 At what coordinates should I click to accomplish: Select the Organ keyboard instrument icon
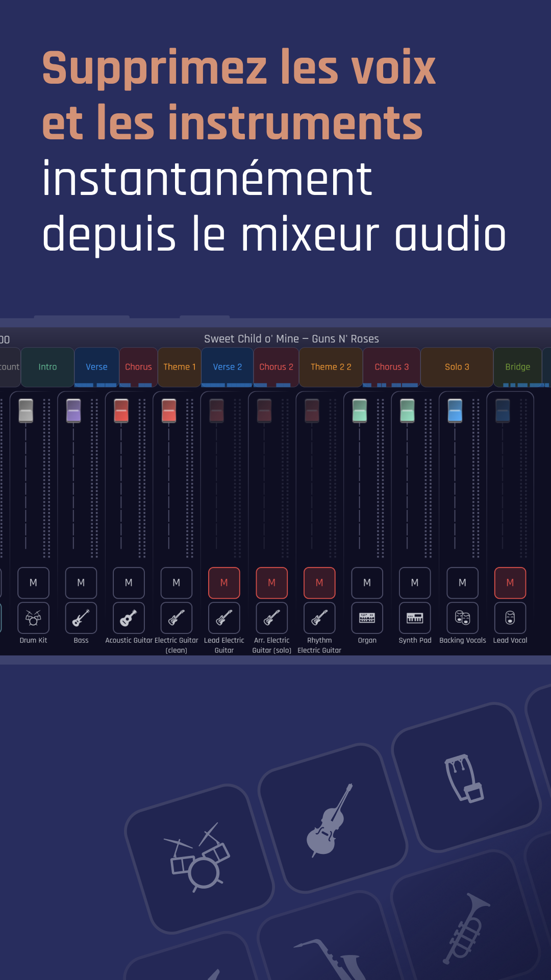pyautogui.click(x=367, y=618)
